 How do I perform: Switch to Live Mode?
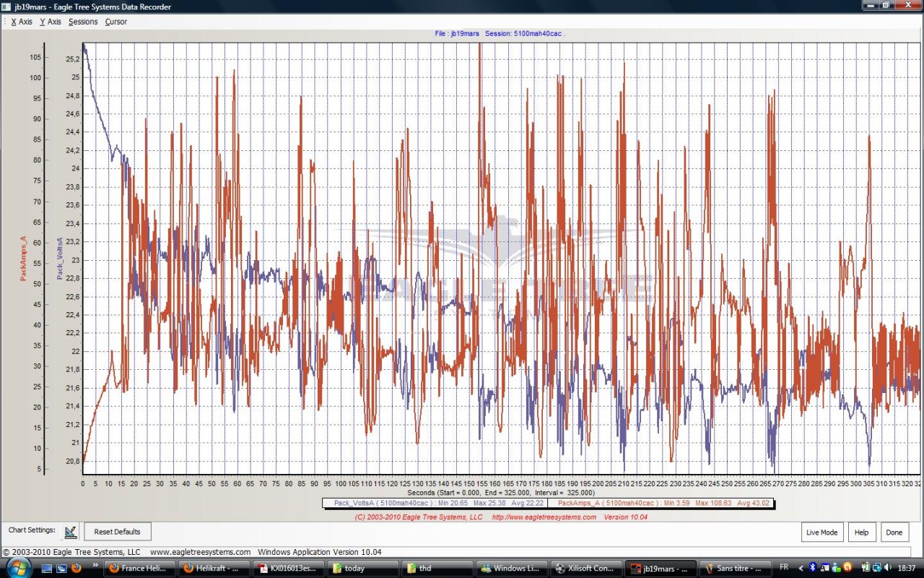[821, 532]
